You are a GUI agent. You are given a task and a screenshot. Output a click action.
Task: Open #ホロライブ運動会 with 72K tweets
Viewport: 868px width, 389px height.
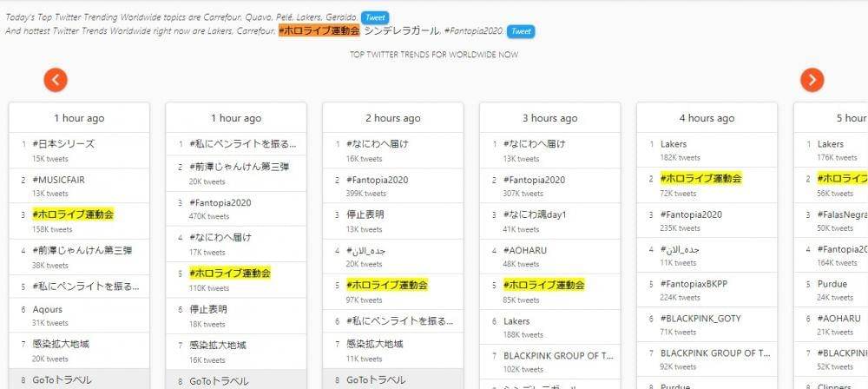pyautogui.click(x=701, y=179)
